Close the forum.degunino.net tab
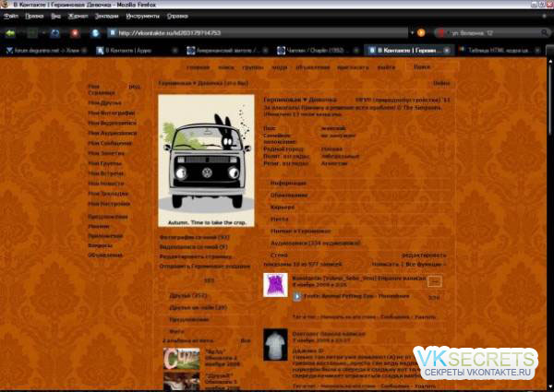554x392 pixels. 84,51
